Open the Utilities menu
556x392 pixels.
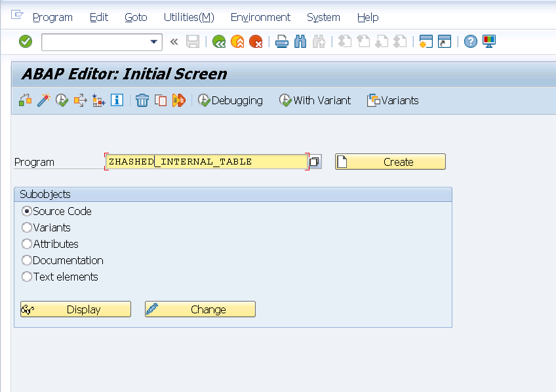(x=189, y=17)
